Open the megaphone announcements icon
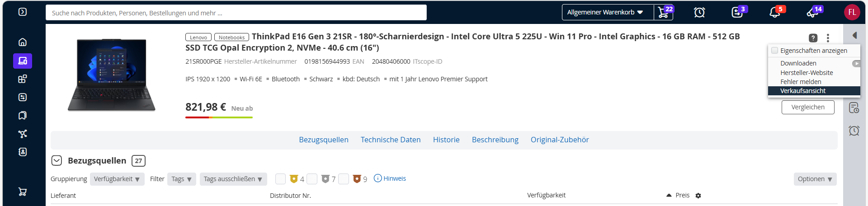This screenshot has width=868, height=206. click(812, 13)
